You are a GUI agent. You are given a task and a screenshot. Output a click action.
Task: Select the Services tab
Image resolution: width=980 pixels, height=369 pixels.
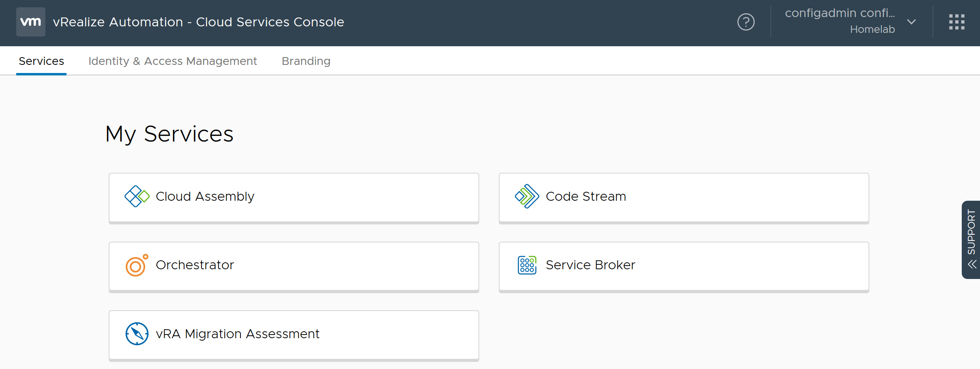tap(41, 61)
